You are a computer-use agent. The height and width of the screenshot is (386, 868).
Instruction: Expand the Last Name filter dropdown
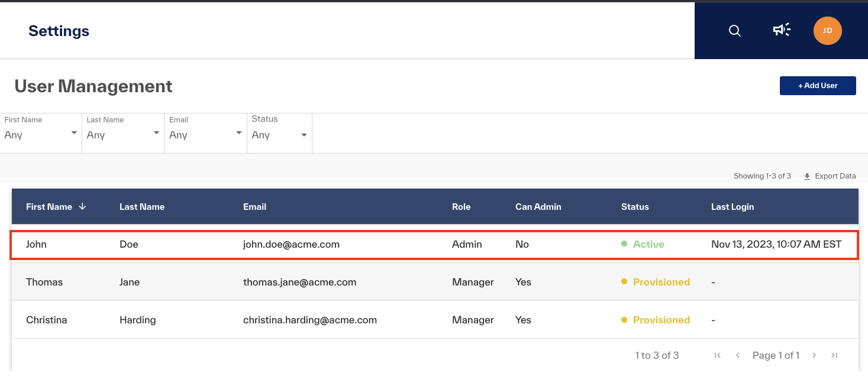point(123,134)
